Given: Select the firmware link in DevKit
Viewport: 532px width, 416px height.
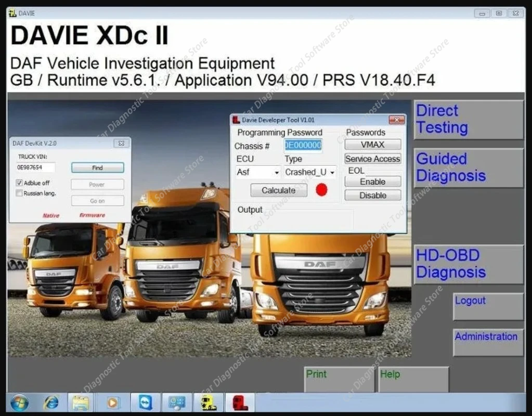Looking at the screenshot, I should coord(92,215).
